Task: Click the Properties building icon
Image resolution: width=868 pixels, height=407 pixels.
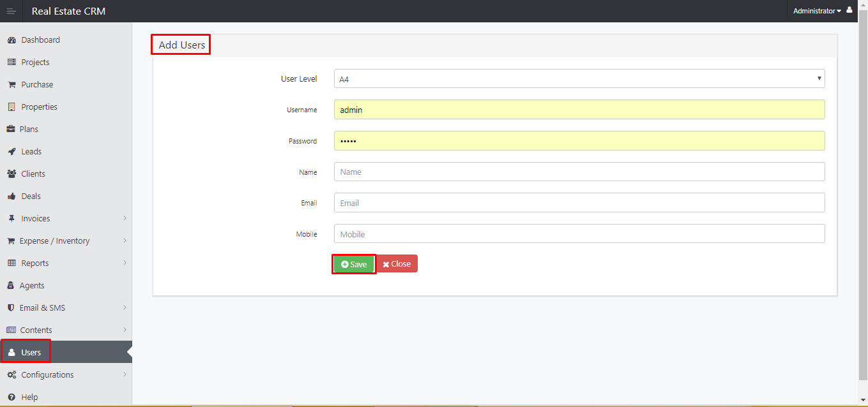Action: click(x=11, y=107)
